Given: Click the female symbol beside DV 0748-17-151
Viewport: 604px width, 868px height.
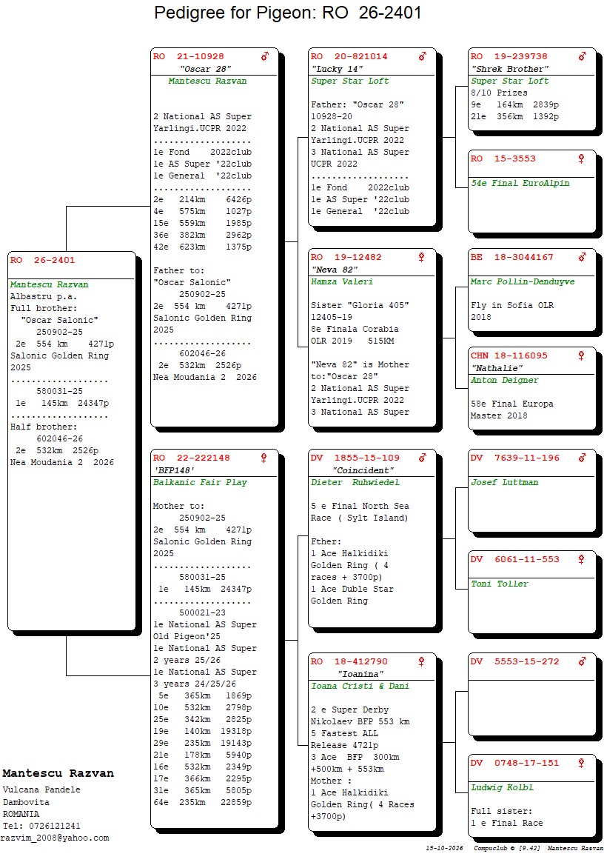Looking at the screenshot, I should click(x=581, y=764).
